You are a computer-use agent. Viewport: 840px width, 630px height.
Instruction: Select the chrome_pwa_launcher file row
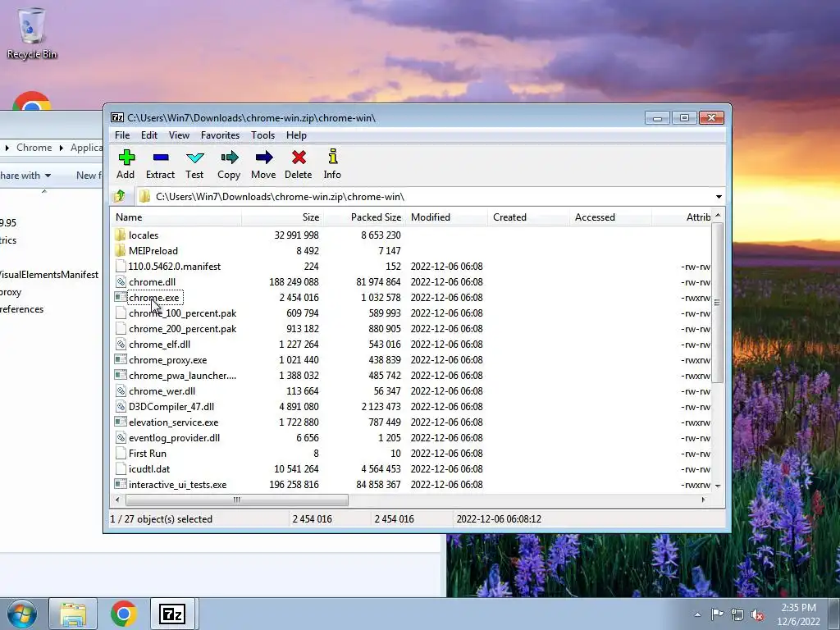click(x=182, y=375)
